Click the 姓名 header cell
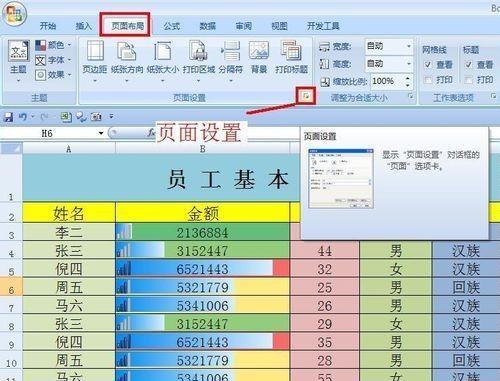This screenshot has width=500, height=381. tap(69, 212)
